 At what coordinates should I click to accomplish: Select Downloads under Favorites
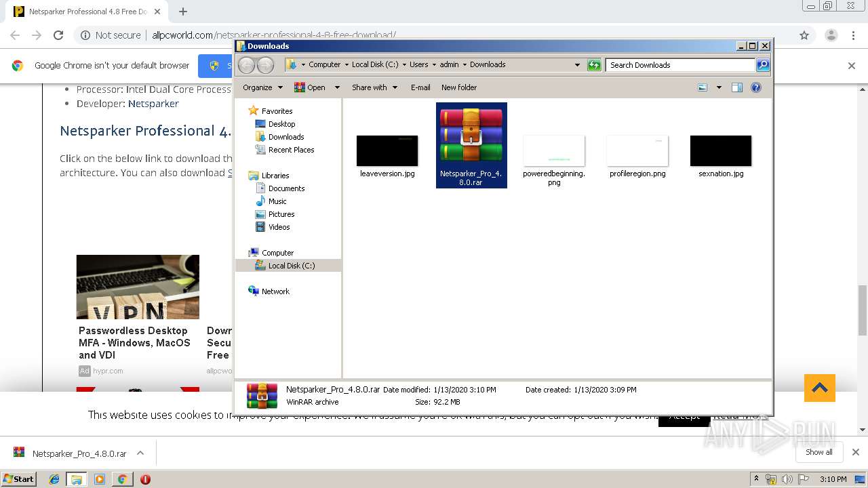pyautogui.click(x=285, y=137)
